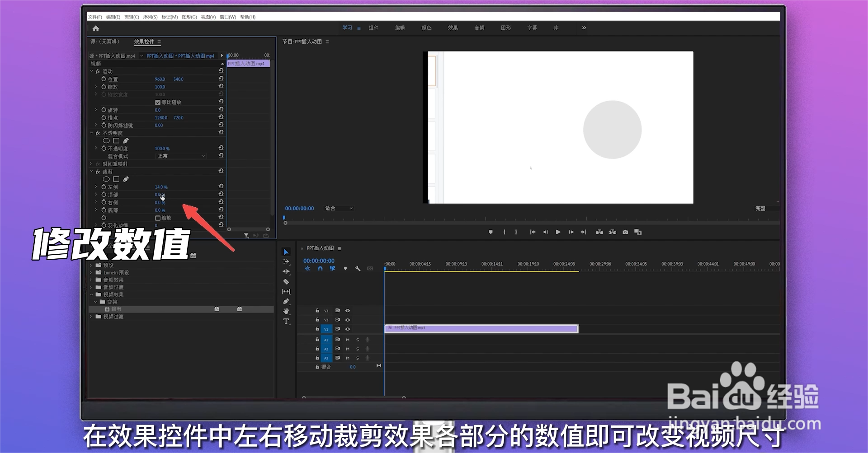Expand Time Remapping (时间重映射) effect
The image size is (868, 453).
(x=91, y=164)
